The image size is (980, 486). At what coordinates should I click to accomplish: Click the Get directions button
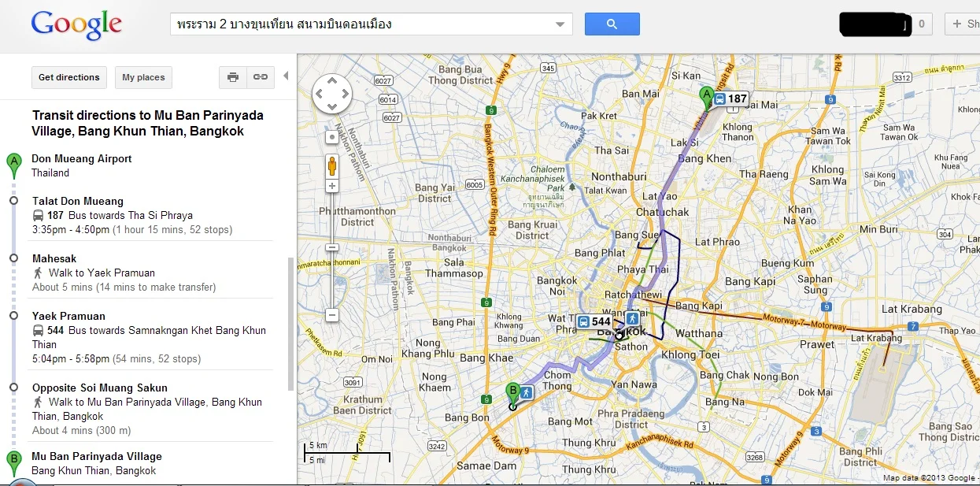pyautogui.click(x=69, y=77)
